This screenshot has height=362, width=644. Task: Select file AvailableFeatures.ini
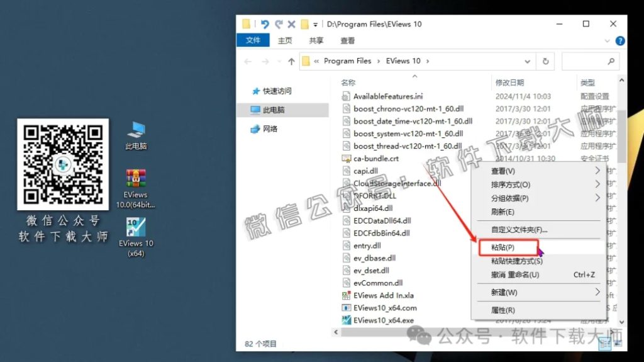pos(387,96)
